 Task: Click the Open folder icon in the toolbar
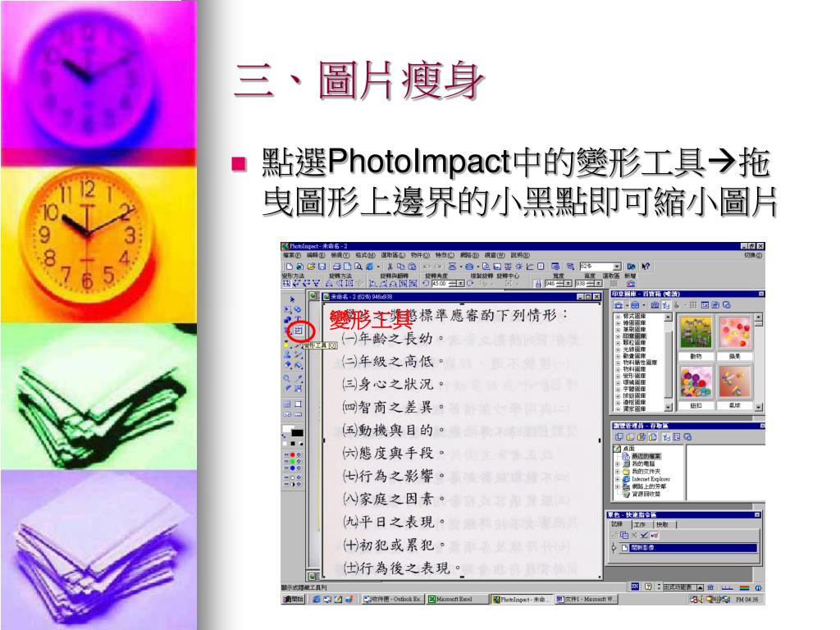coord(311,267)
